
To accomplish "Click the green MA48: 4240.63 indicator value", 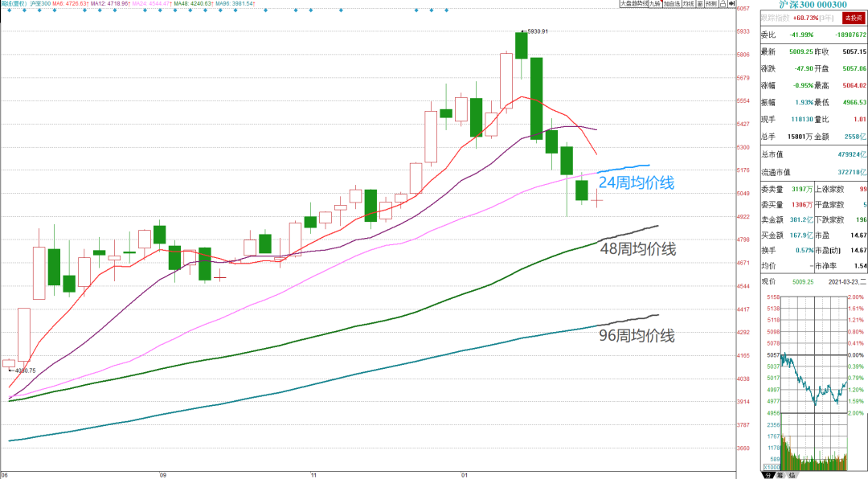I will (x=193, y=3).
